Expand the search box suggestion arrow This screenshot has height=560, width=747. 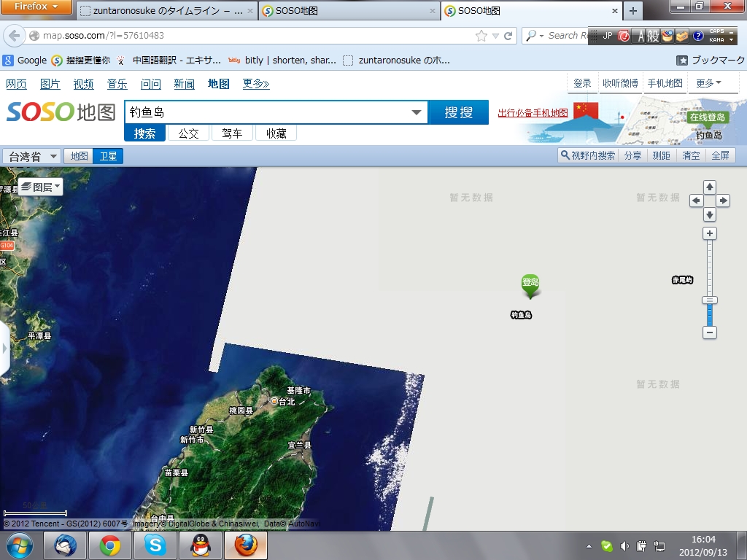click(417, 112)
